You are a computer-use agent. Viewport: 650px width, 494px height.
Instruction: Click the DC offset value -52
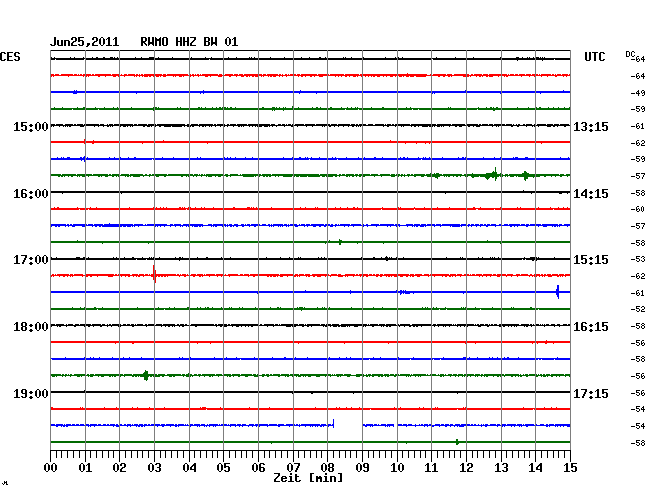(x=638, y=309)
